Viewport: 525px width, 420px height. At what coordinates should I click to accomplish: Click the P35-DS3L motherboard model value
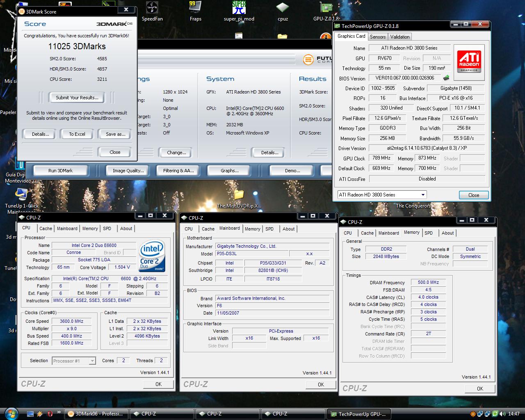coord(252,254)
